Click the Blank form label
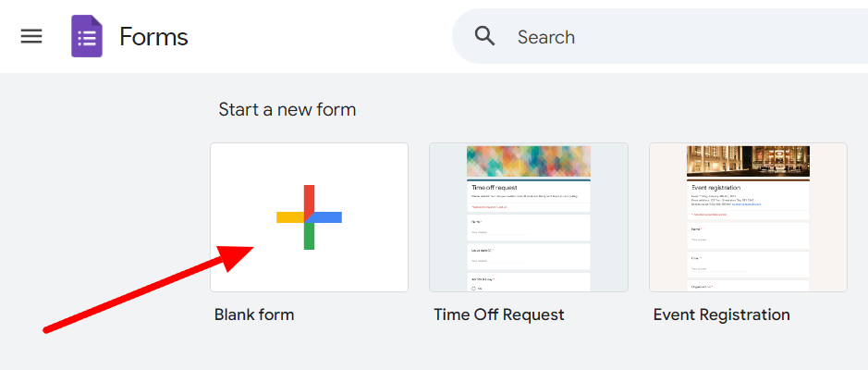The height and width of the screenshot is (370, 868). point(254,314)
